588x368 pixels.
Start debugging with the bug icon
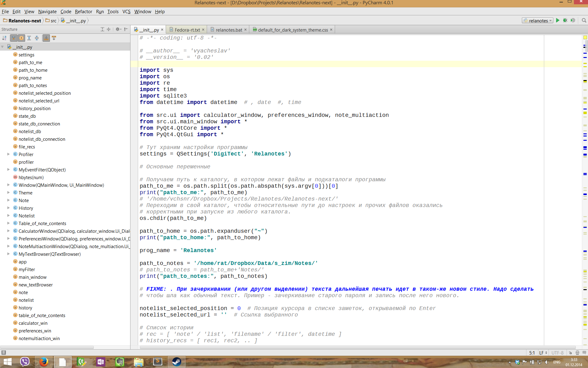click(x=565, y=21)
